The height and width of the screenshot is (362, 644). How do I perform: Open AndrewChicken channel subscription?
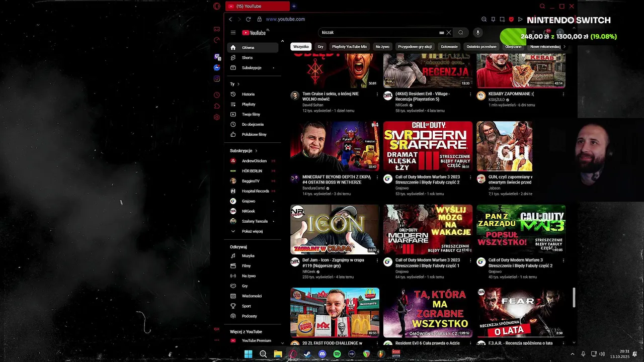[x=252, y=161]
